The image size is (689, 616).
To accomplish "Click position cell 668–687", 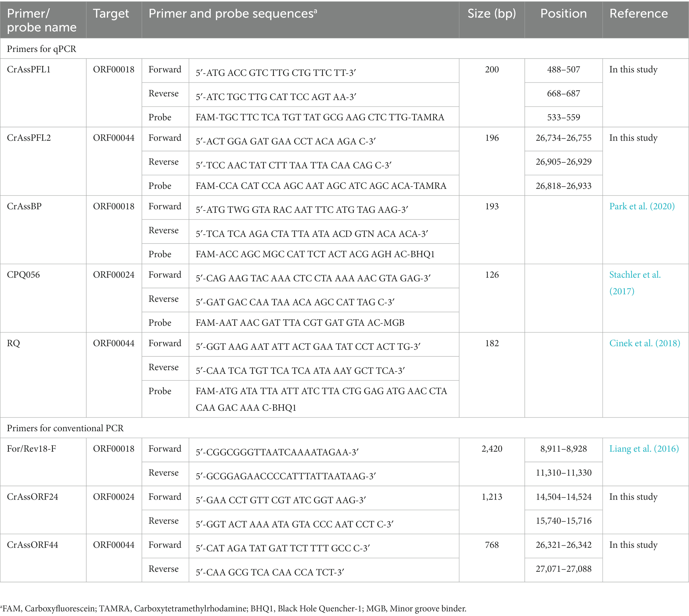I will pos(563,94).
